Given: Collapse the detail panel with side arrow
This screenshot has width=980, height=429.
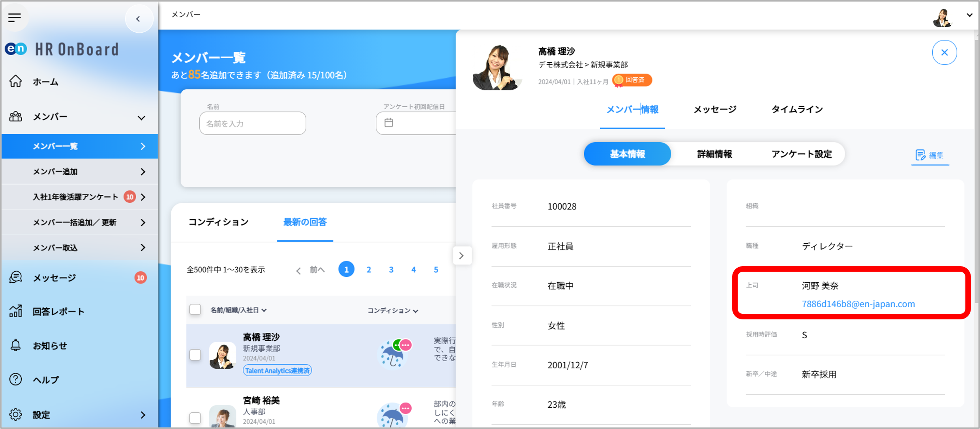Looking at the screenshot, I should tap(462, 256).
